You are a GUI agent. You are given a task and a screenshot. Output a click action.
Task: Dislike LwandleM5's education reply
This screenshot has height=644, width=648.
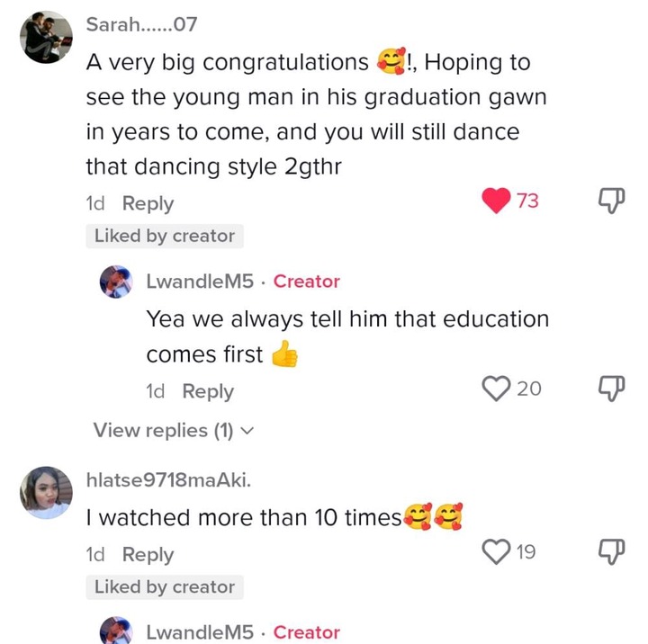[x=611, y=389]
